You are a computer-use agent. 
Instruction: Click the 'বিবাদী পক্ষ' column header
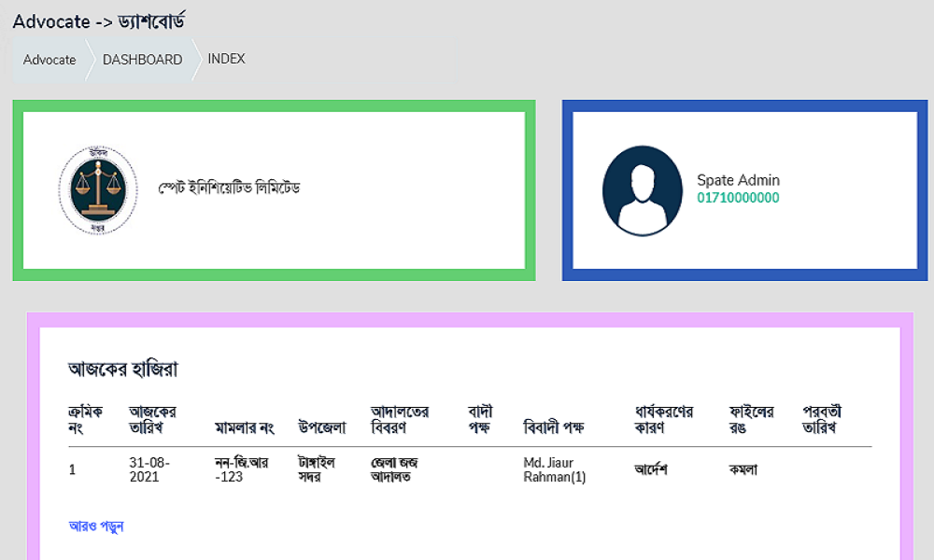point(554,427)
